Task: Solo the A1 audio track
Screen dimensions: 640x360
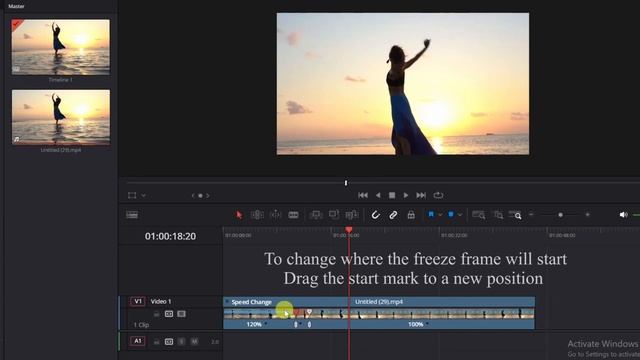Action: coord(182,341)
